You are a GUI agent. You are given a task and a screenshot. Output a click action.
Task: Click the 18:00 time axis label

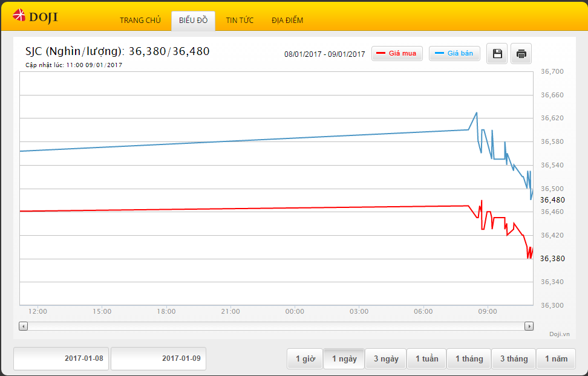166,311
